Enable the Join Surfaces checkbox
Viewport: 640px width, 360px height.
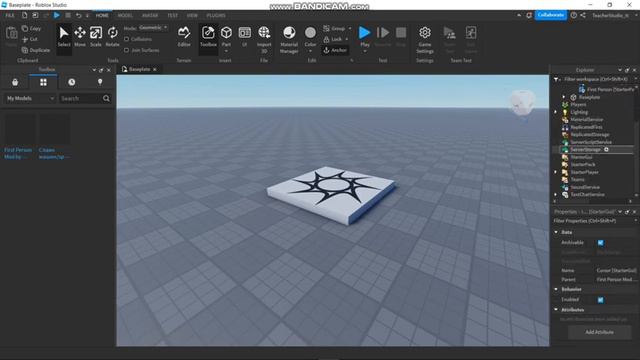tap(127, 50)
